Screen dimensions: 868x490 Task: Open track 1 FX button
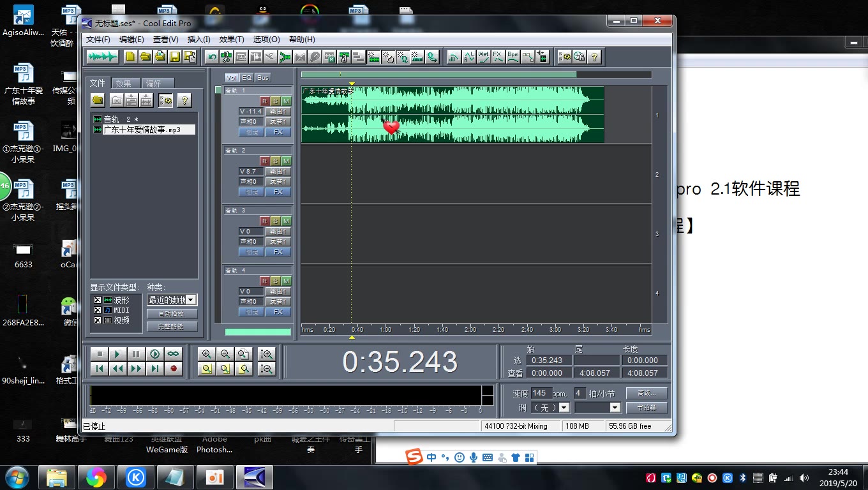pos(278,131)
